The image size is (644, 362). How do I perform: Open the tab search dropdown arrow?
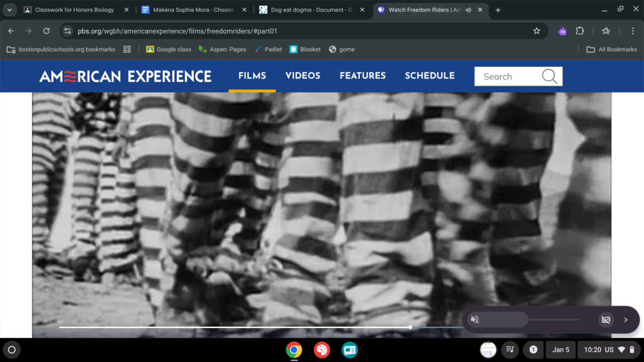[x=10, y=10]
